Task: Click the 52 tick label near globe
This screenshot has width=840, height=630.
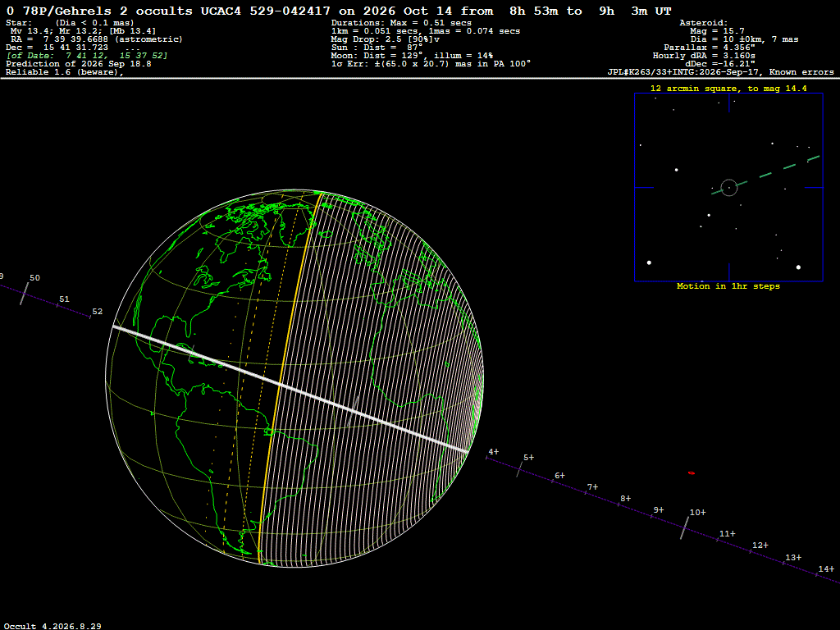Action: click(97, 311)
